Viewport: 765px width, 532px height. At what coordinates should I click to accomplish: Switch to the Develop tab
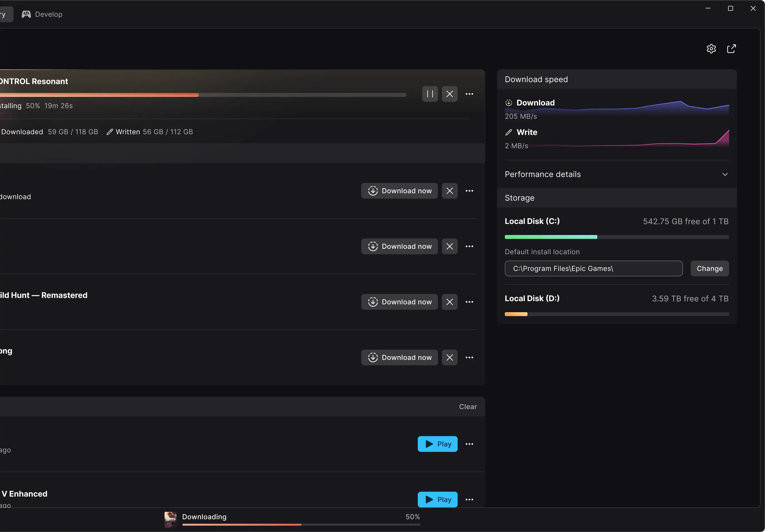(42, 14)
